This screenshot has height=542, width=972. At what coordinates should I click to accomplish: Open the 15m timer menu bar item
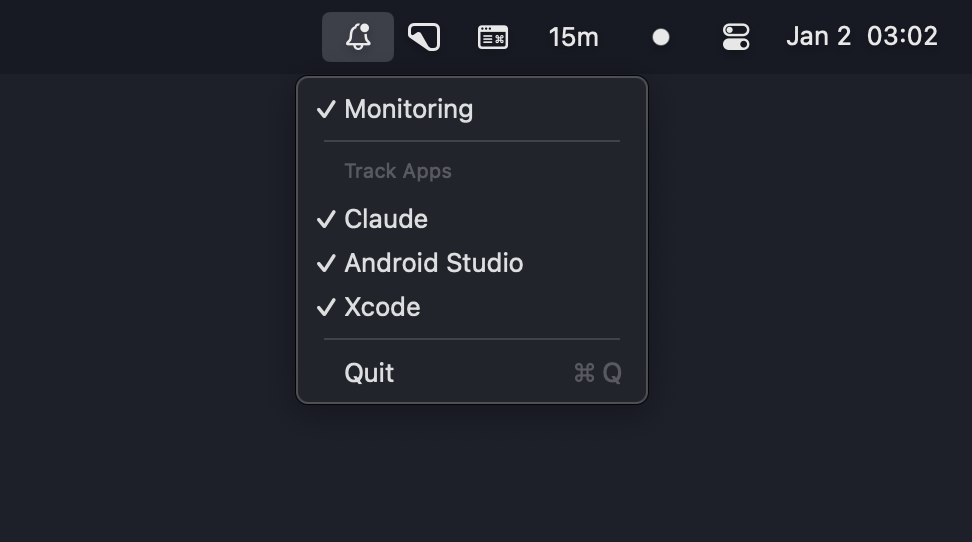pyautogui.click(x=574, y=37)
